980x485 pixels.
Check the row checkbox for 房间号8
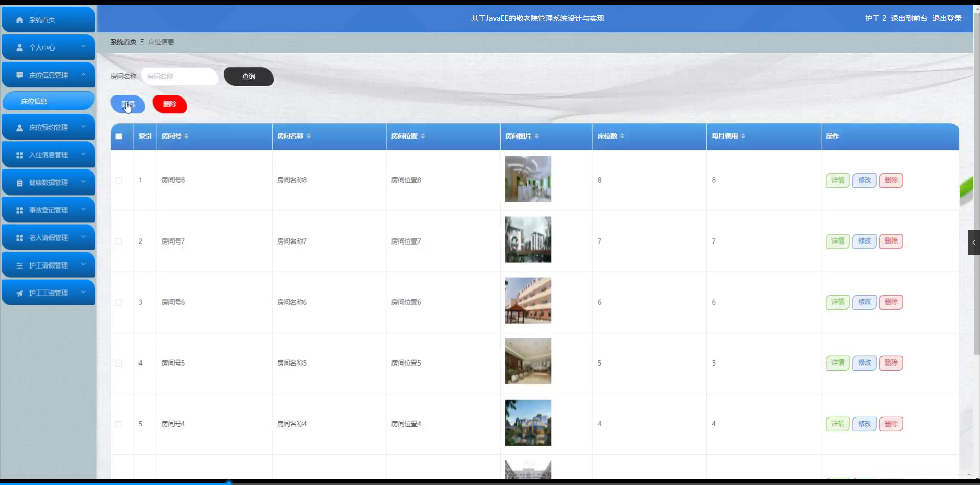(119, 180)
